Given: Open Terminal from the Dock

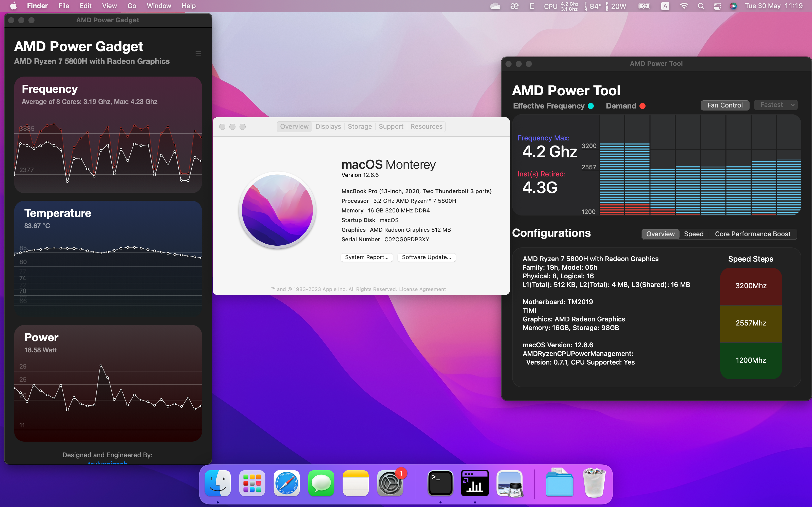Looking at the screenshot, I should click(x=440, y=483).
